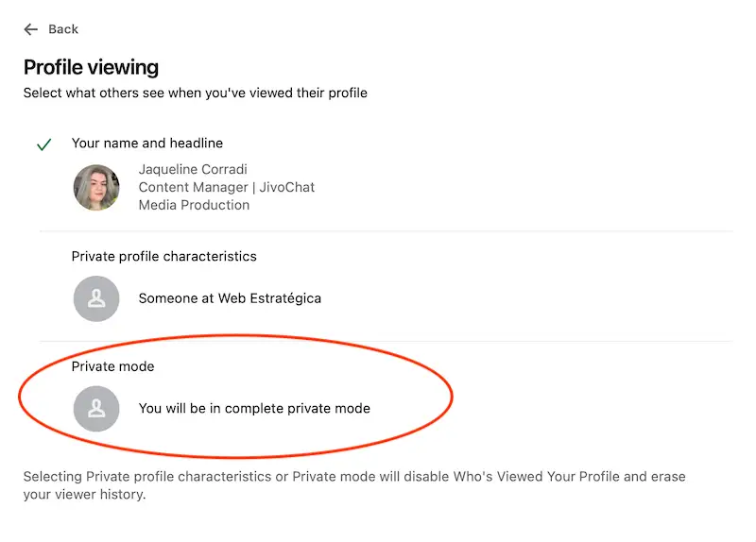Select the Private profile characteristics option
Screen dimensions: 756x542
click(164, 256)
